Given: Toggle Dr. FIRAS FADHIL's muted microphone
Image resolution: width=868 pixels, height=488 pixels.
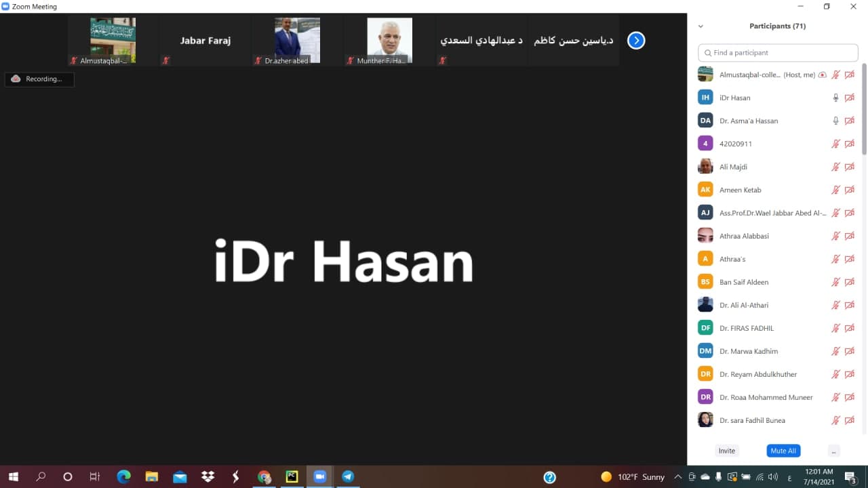Looking at the screenshot, I should coord(836,328).
